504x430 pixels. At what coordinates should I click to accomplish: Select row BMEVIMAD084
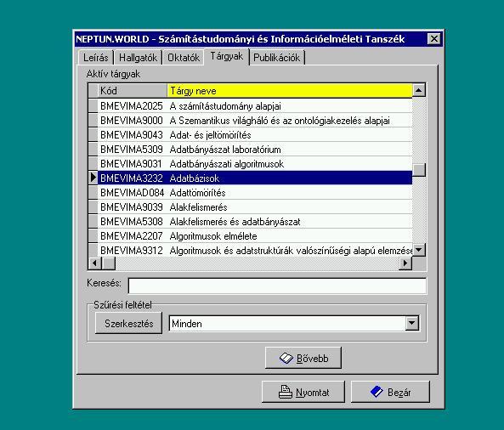(x=250, y=193)
